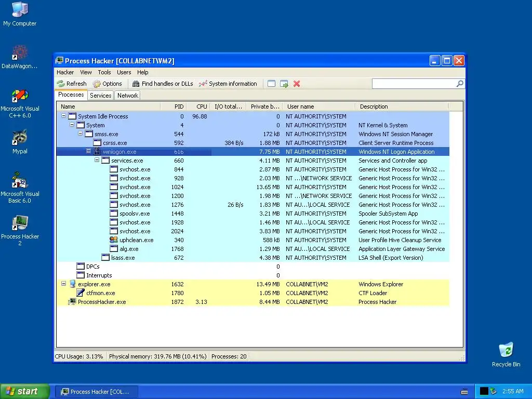
Task: Open the Options toolbar button
Action: tap(107, 84)
